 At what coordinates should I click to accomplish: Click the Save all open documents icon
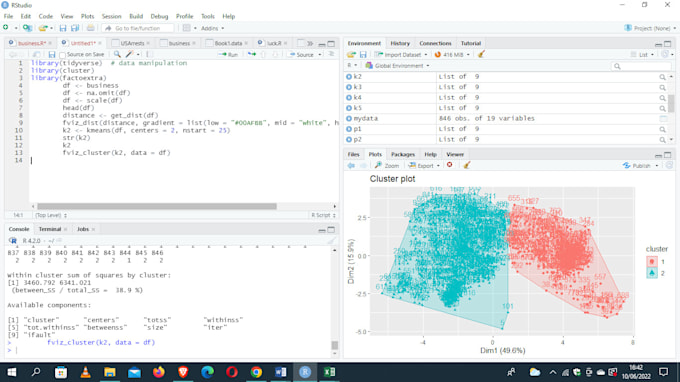coord(75,28)
